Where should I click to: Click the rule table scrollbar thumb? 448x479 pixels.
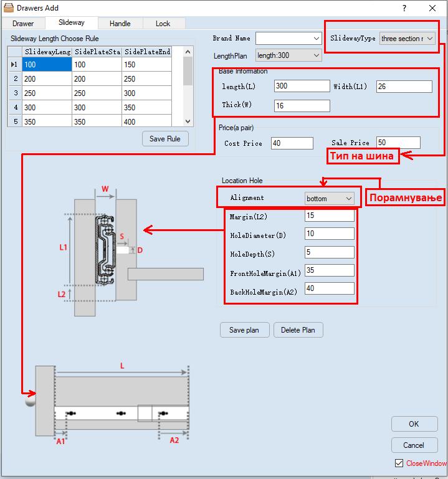(x=188, y=71)
